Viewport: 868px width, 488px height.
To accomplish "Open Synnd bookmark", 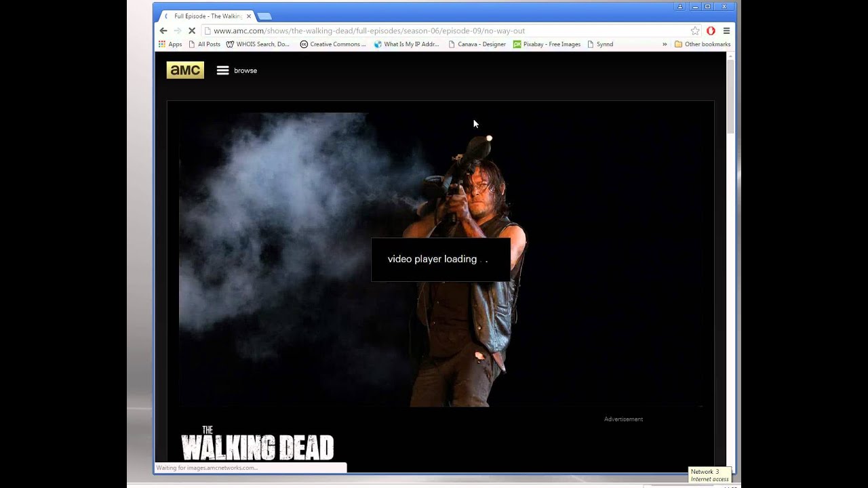I will (x=600, y=44).
